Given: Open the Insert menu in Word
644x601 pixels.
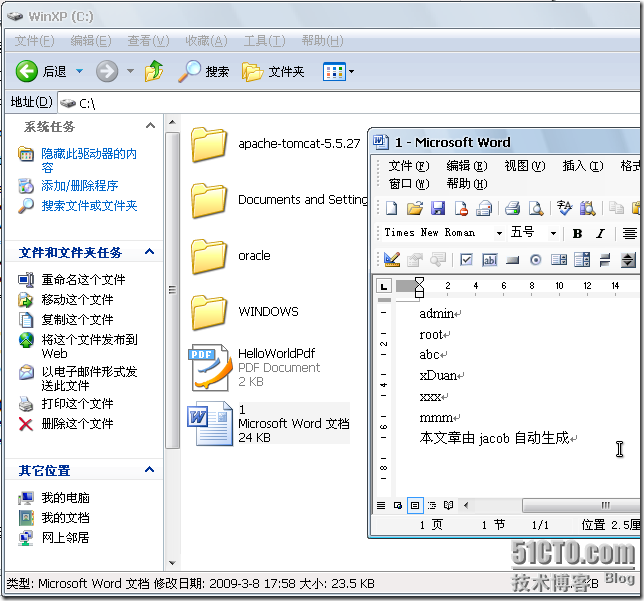Looking at the screenshot, I should point(583,166).
